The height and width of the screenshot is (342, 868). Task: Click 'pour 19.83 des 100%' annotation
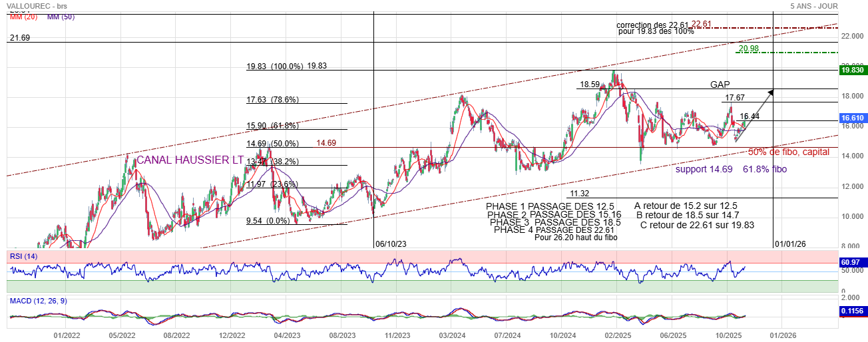[x=656, y=31]
